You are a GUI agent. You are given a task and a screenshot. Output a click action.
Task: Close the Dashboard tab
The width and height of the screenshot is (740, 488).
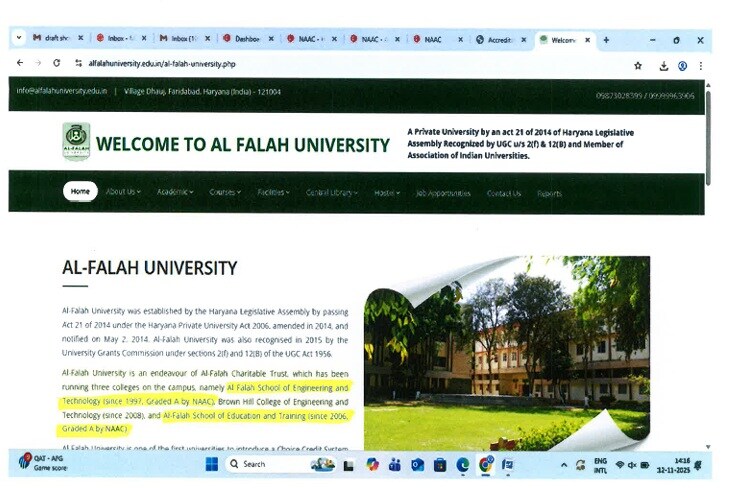[x=271, y=39]
